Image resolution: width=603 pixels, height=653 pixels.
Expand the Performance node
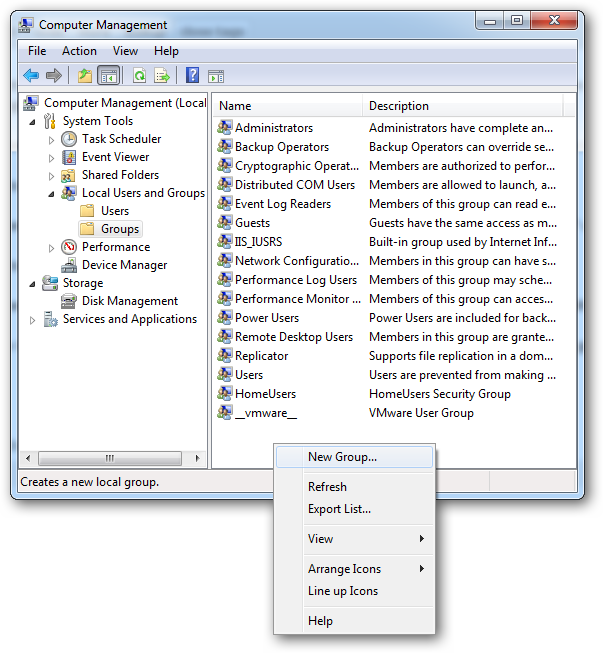pos(51,248)
